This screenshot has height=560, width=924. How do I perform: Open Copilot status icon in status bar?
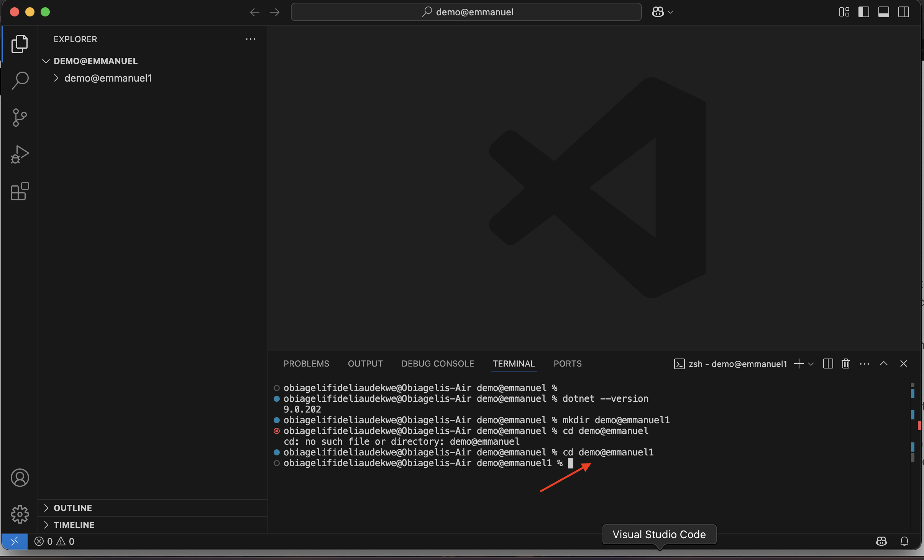coord(881,541)
